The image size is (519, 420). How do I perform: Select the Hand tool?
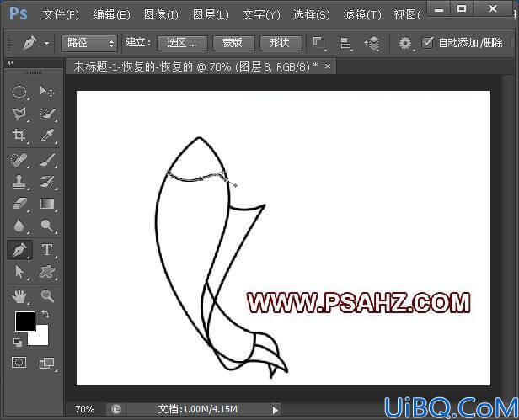click(x=19, y=296)
